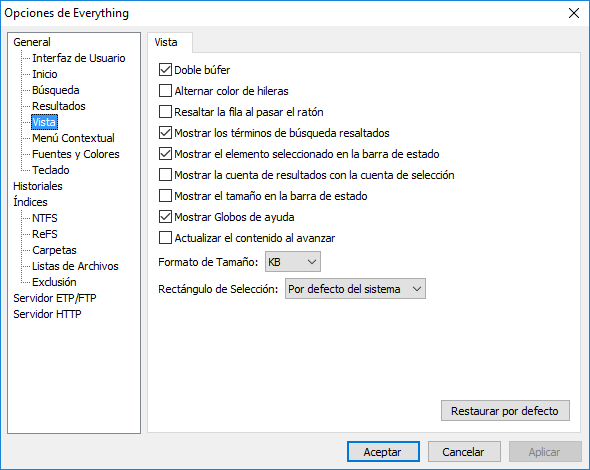Screen dimensions: 590x470
Task: Go to Búsqueda settings
Action: (x=56, y=90)
